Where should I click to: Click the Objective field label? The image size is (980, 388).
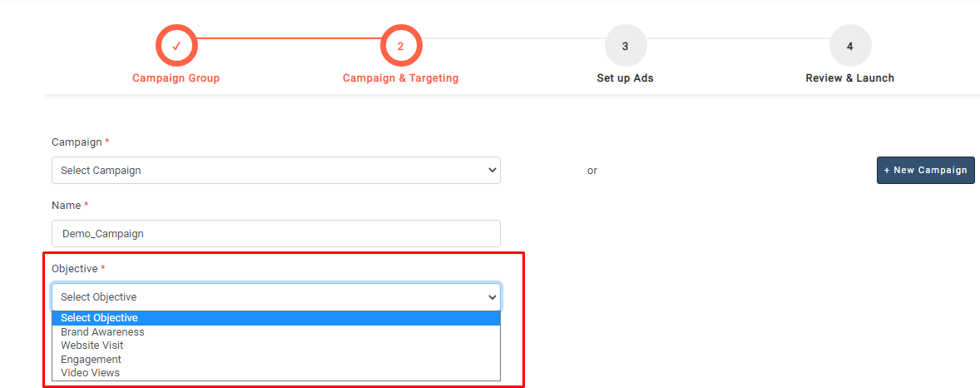tap(75, 269)
